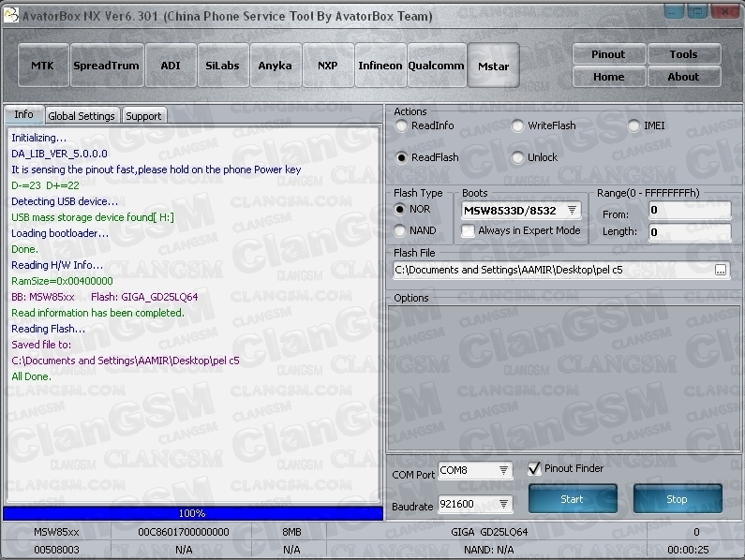Minimize the AvatorBox window

674,11
